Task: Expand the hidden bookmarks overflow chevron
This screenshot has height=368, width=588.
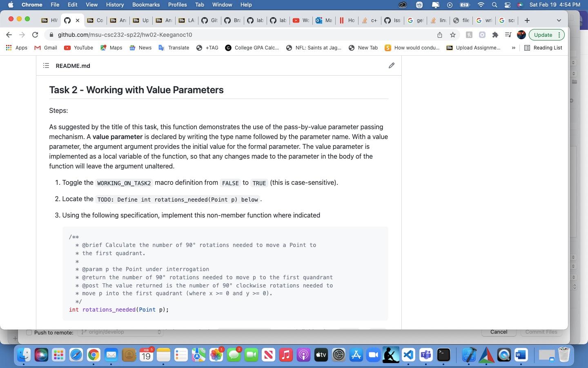Action: coord(514,48)
